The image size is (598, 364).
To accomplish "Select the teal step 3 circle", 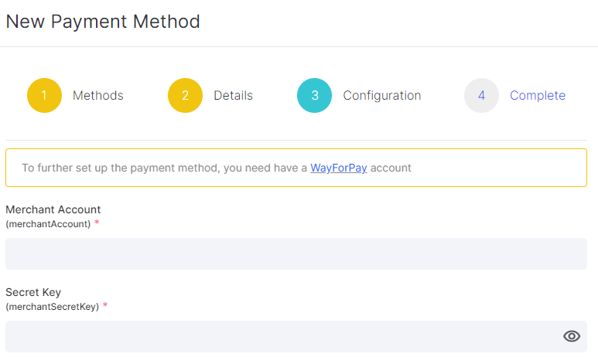I will pyautogui.click(x=314, y=95).
